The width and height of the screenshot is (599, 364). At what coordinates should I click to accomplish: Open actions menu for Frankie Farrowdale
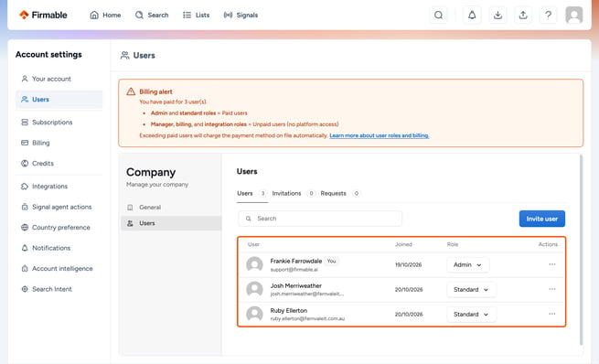point(552,264)
